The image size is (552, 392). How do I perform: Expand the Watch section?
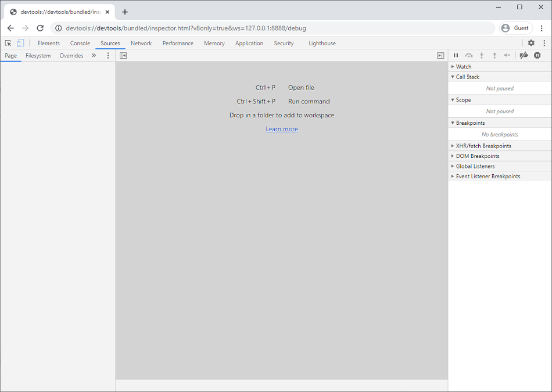point(464,67)
